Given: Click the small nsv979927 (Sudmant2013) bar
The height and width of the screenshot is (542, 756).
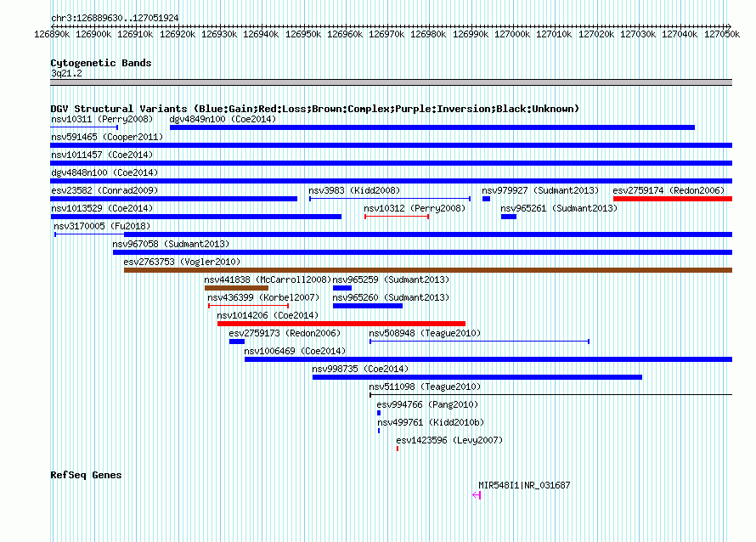Looking at the screenshot, I should 486,199.
